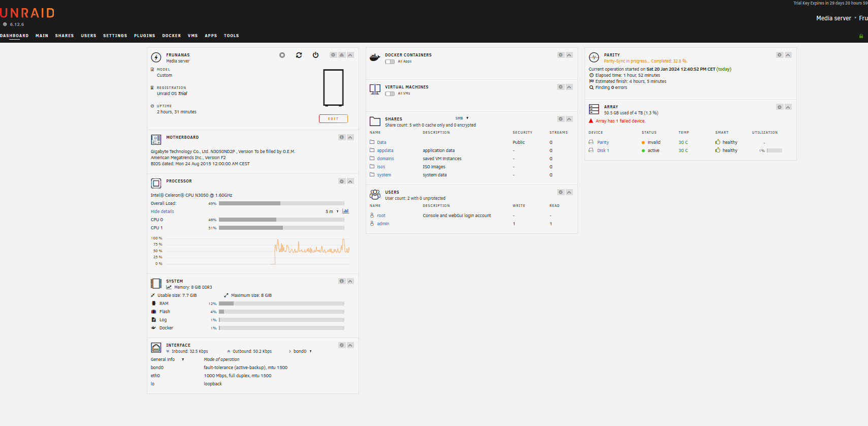Open the Virtual Machines settings gear
The height and width of the screenshot is (426, 868).
(561, 87)
